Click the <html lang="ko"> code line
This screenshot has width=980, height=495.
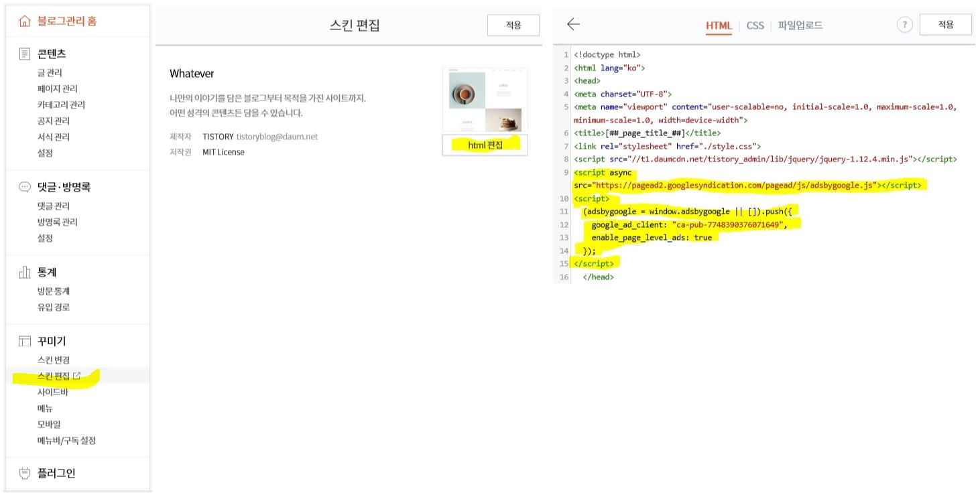[609, 68]
